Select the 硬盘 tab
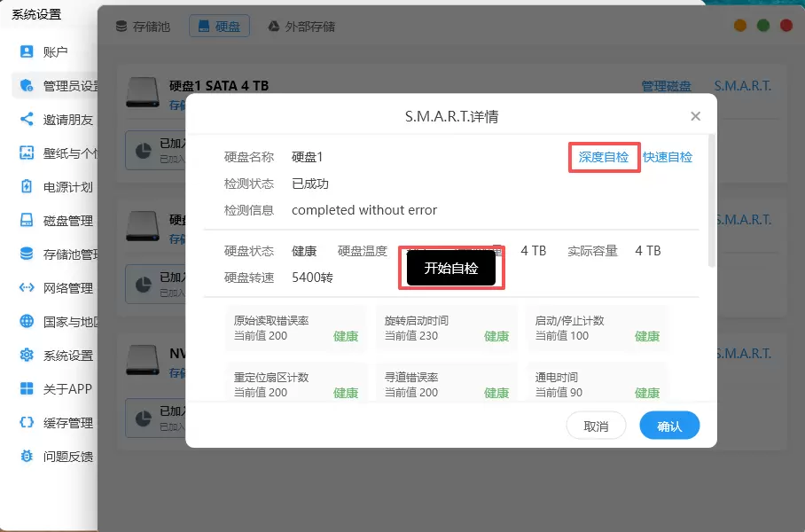This screenshot has width=805, height=532. (219, 27)
